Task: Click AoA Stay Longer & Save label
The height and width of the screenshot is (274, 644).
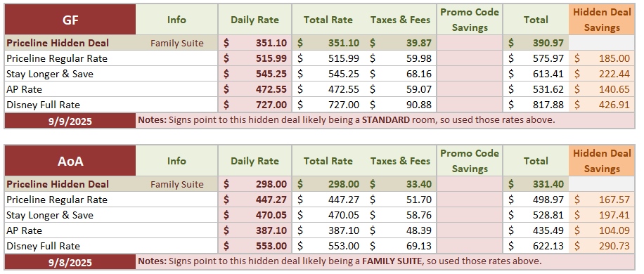Action: 50,215
